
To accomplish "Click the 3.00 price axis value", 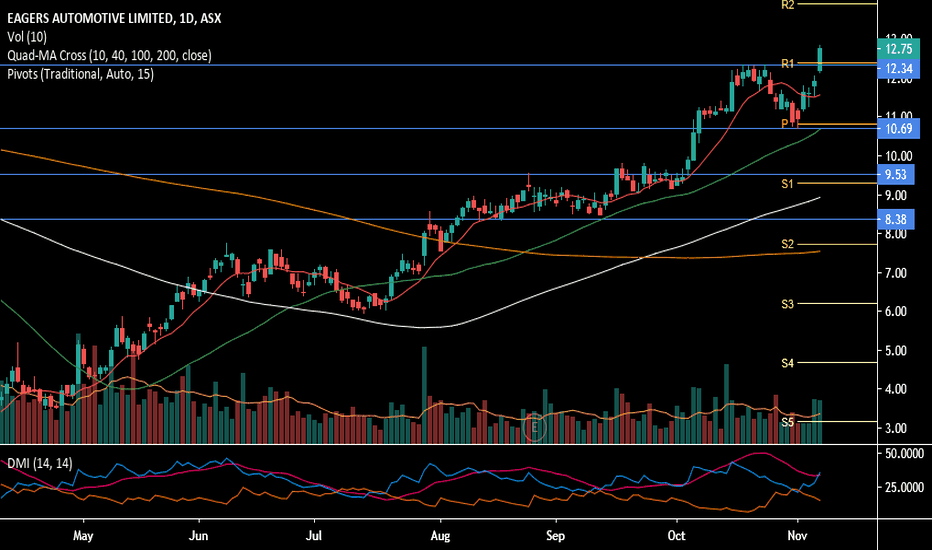I will pyautogui.click(x=896, y=429).
